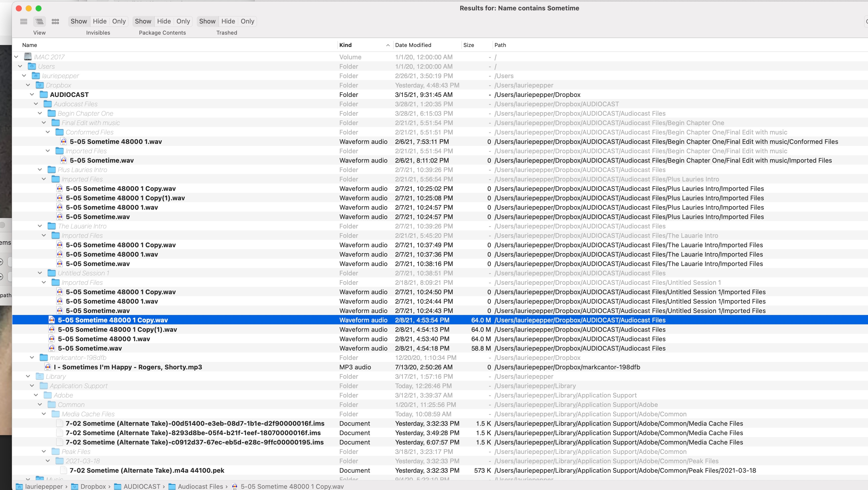This screenshot has width=868, height=490.
Task: Click the Dropbox folder icon in the tree
Action: pos(40,85)
